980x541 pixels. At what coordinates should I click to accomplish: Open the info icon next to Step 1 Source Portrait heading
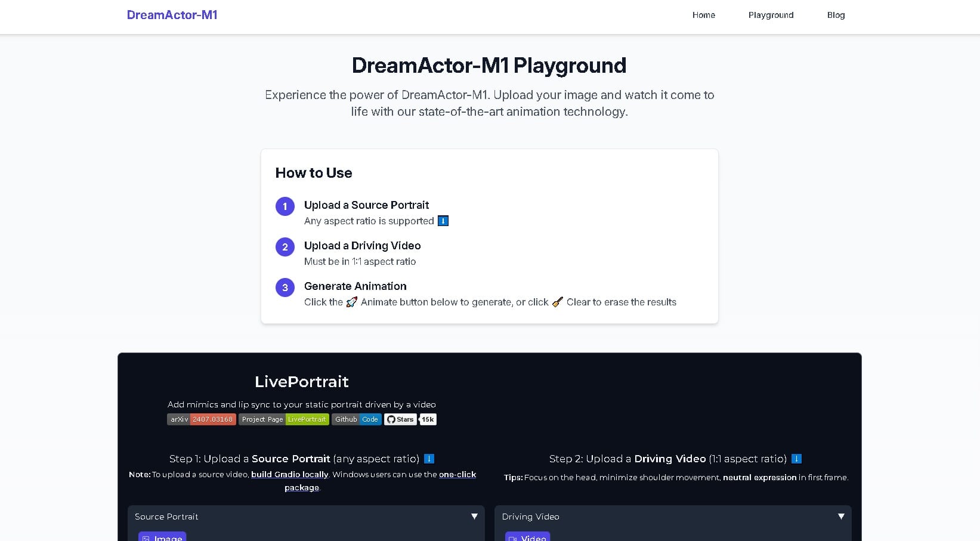pyautogui.click(x=429, y=459)
